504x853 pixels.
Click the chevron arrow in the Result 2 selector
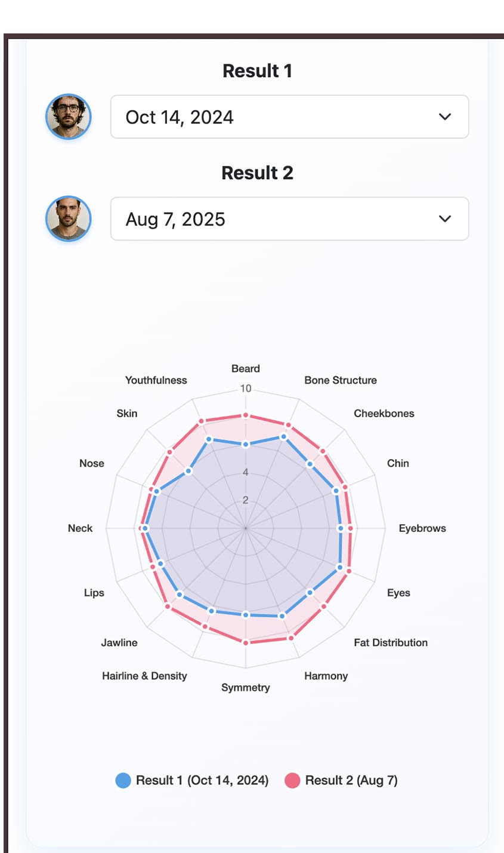[445, 219]
